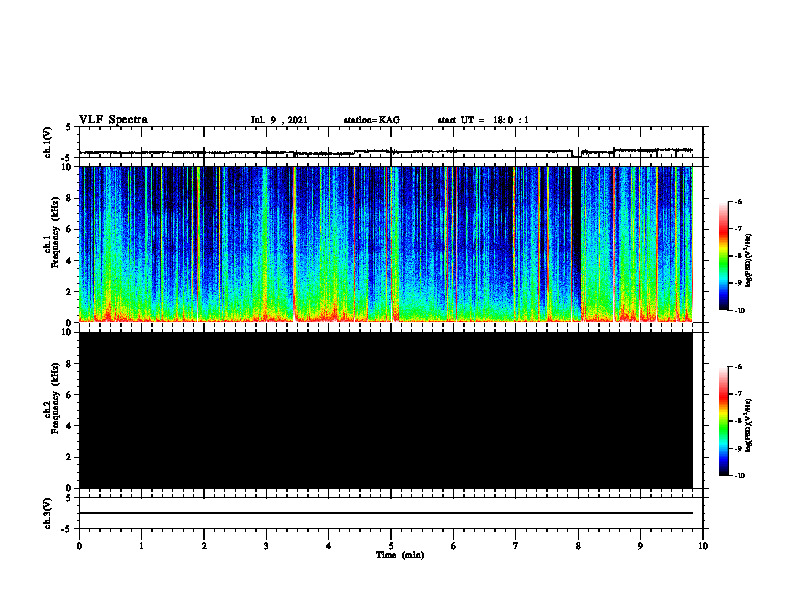Click the "-7" tick on ch.2 colorbar

pos(738,394)
